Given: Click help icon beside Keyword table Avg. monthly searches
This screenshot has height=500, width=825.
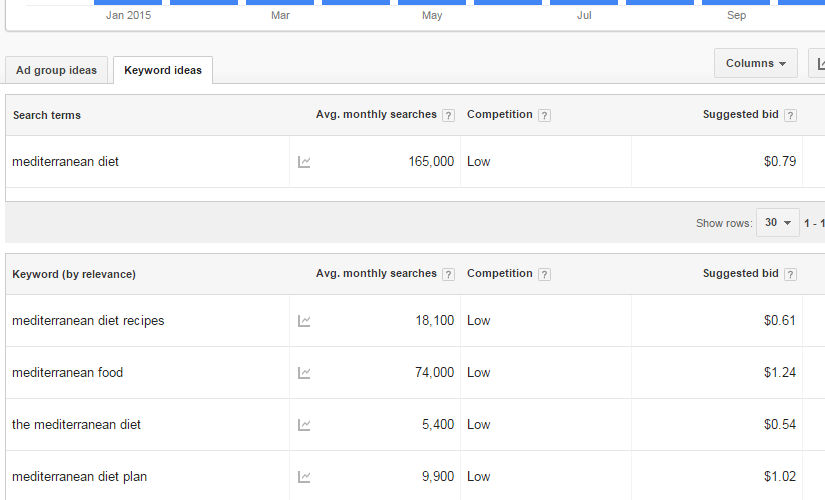Looking at the screenshot, I should pyautogui.click(x=448, y=274).
